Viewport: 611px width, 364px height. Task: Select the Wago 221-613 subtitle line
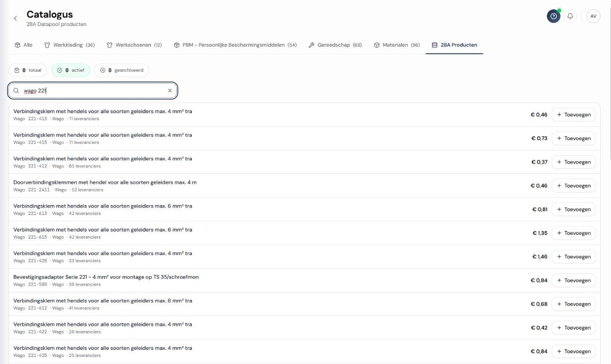point(57,214)
